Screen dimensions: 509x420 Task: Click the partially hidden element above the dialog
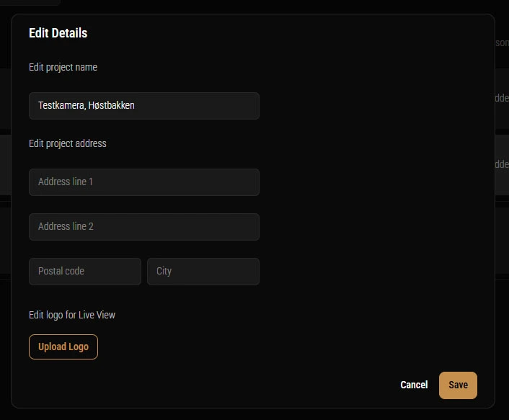click(30, 3)
